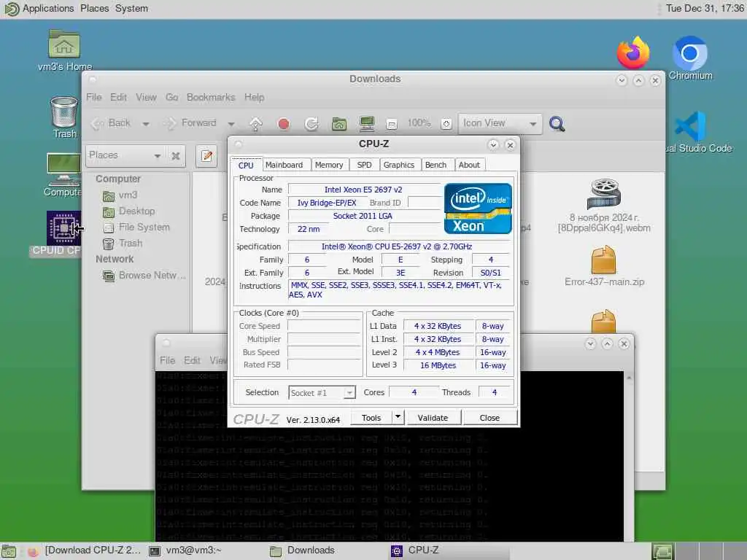Open the Firefox desktop icon
The image size is (747, 560).
[x=632, y=52]
